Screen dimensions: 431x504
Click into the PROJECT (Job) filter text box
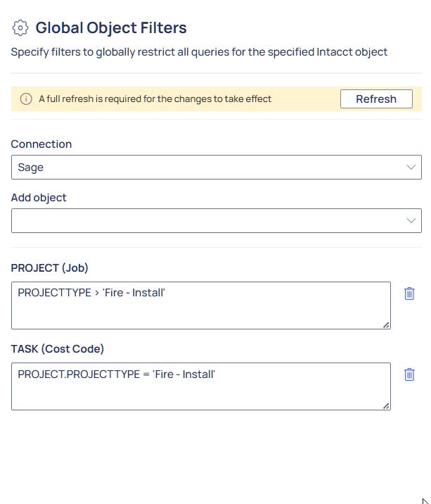point(201,305)
